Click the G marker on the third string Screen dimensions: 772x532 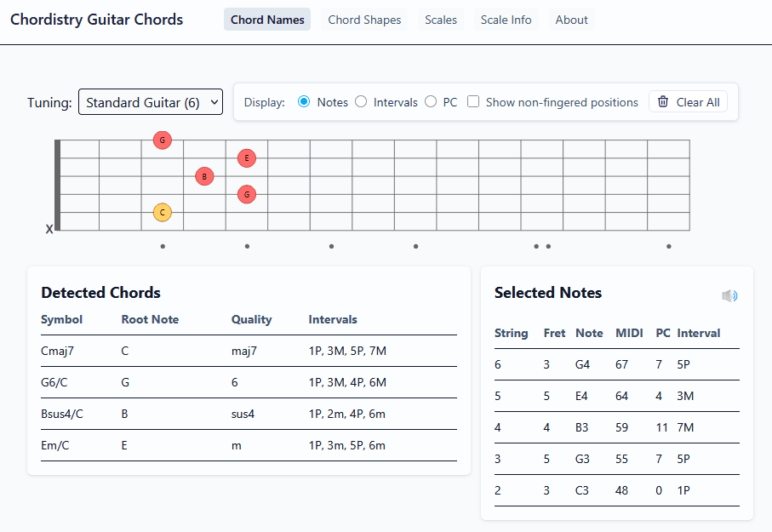pos(246,194)
